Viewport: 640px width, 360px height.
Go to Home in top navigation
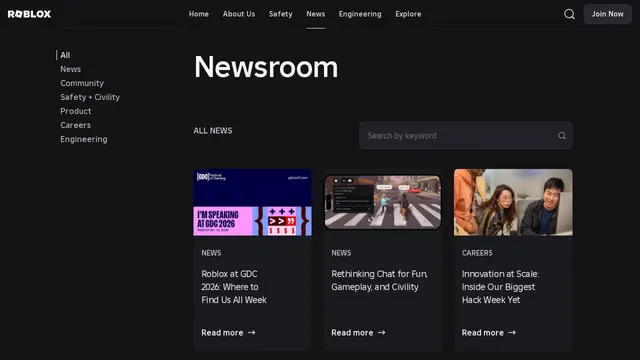coord(199,14)
